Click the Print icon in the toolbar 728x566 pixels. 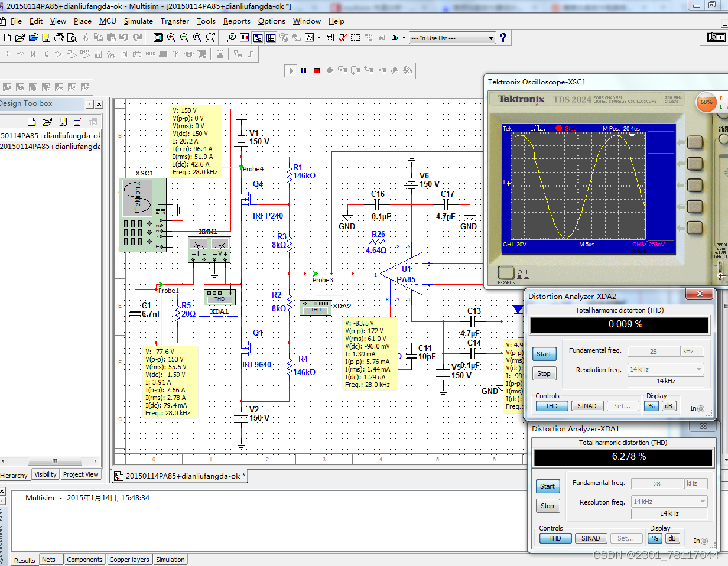[x=58, y=37]
